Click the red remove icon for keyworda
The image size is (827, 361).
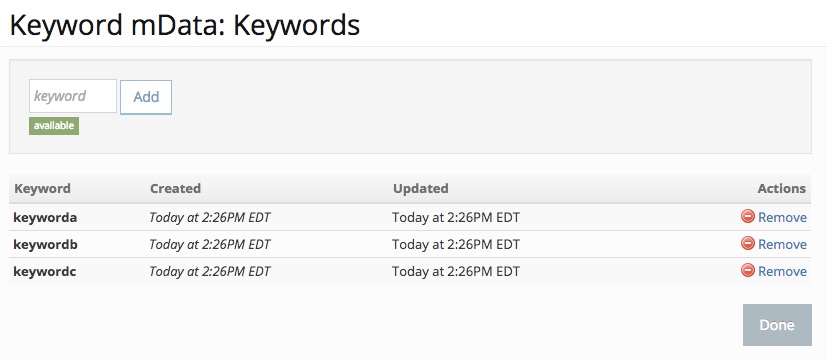point(748,216)
